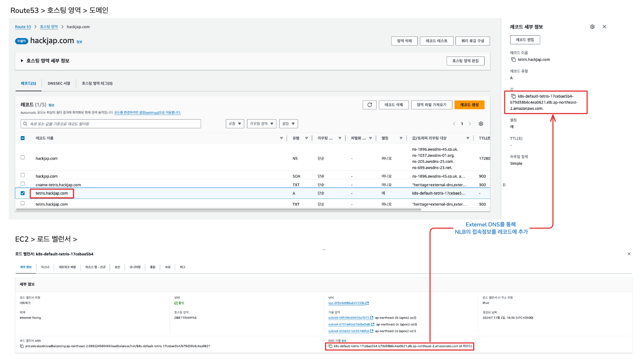Open load balancer Resource map tab
644x359 pixels.
(95, 267)
